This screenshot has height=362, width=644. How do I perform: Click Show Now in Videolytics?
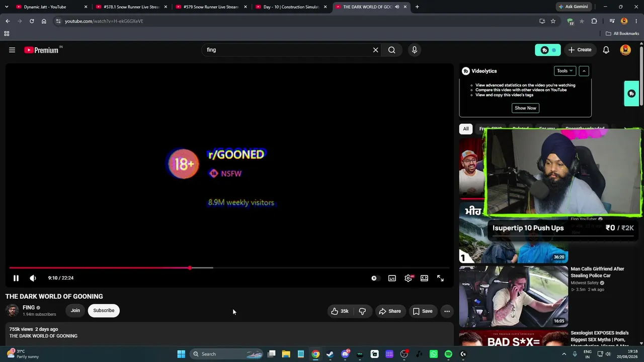tap(525, 108)
